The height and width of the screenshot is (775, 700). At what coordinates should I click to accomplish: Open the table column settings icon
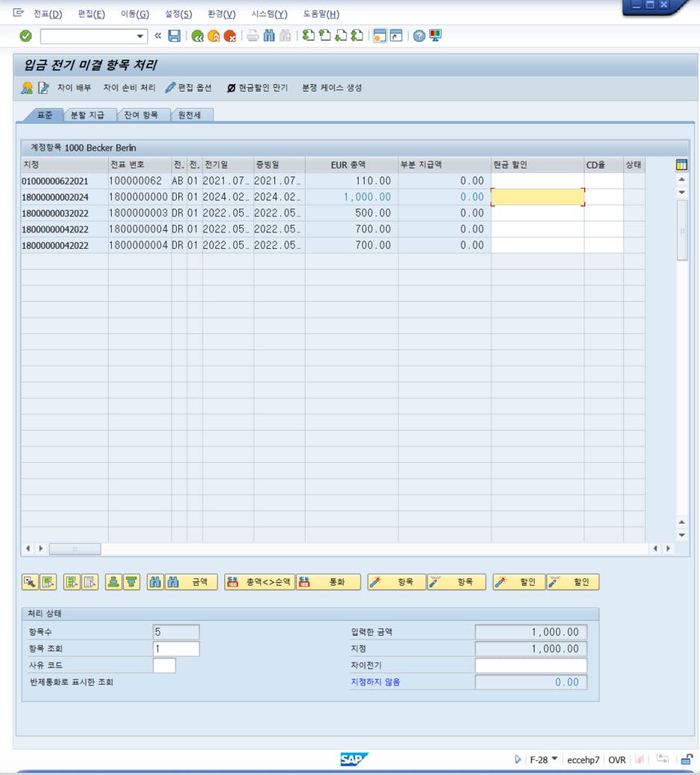[x=681, y=165]
